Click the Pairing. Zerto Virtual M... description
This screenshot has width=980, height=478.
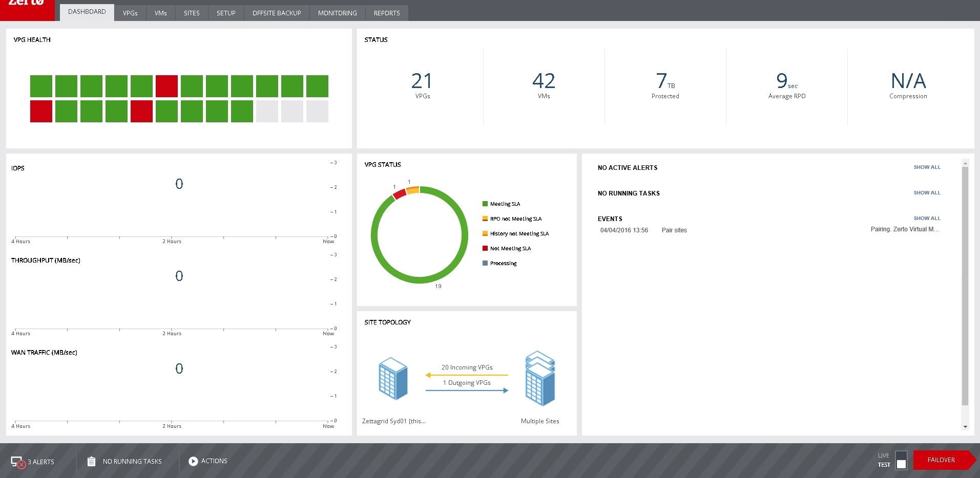click(x=905, y=229)
